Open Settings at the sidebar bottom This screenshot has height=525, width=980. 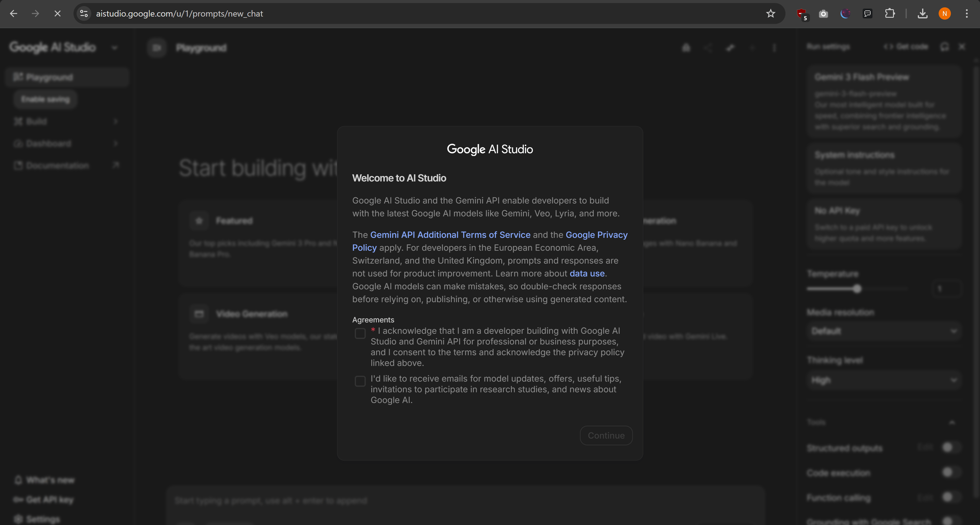37,519
